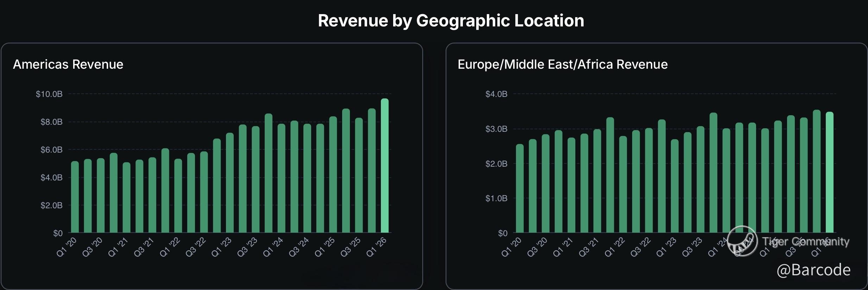Screen dimensions: 868x290
Task: Click the Tiger Community logo icon
Action: (742, 241)
